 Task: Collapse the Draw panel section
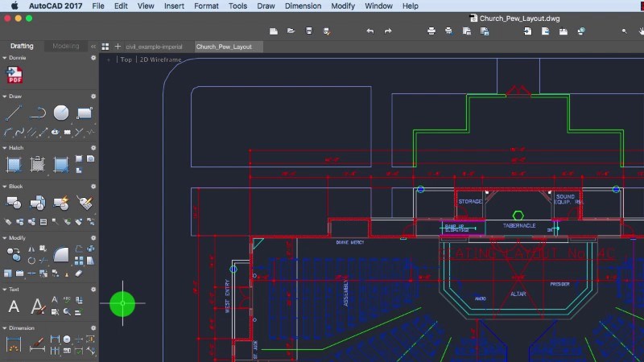tap(5, 96)
